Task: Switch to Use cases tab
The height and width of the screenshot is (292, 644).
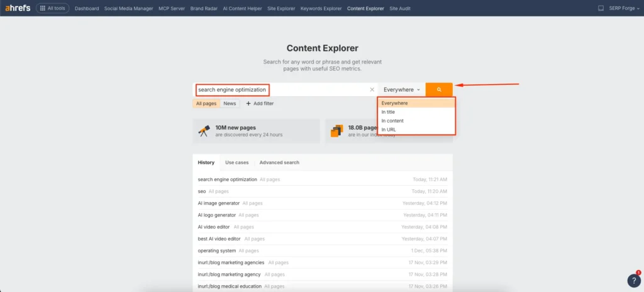Action: pos(237,162)
